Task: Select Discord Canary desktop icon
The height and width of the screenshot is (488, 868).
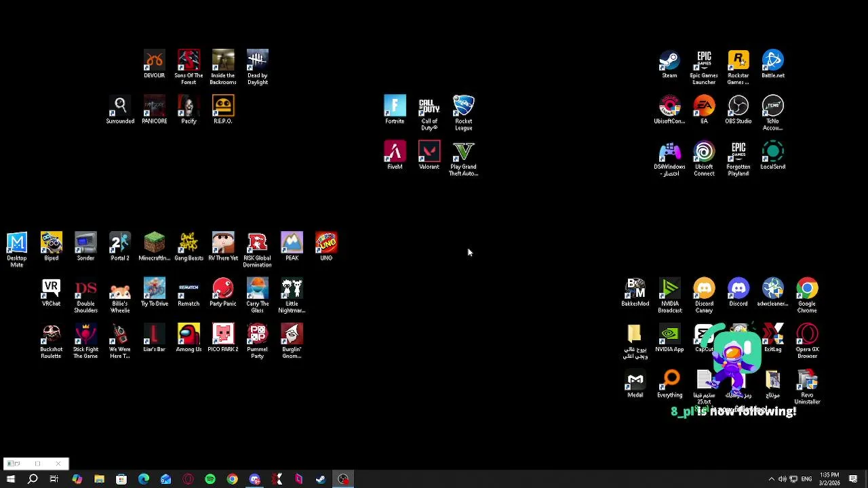Action: (x=704, y=296)
